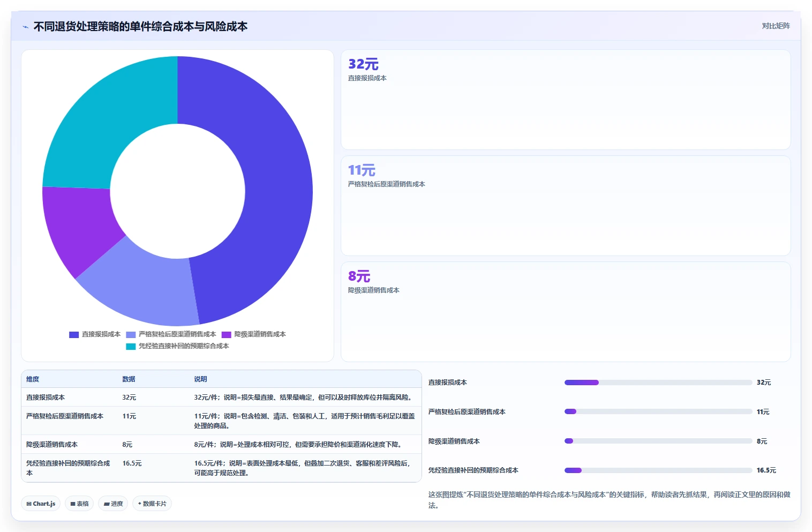Click table cell 直接报损成本 in first row
Viewport: 812px width, 532px height.
coord(46,398)
